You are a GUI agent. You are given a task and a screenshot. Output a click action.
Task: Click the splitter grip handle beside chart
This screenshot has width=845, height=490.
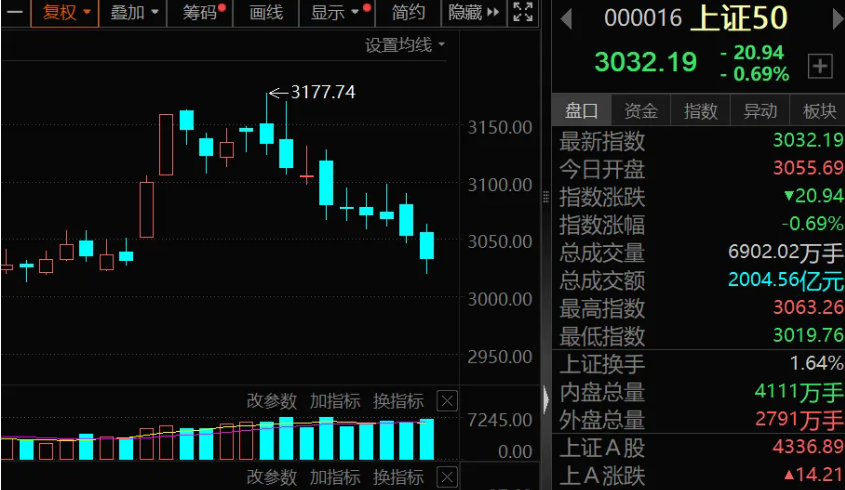point(546,197)
